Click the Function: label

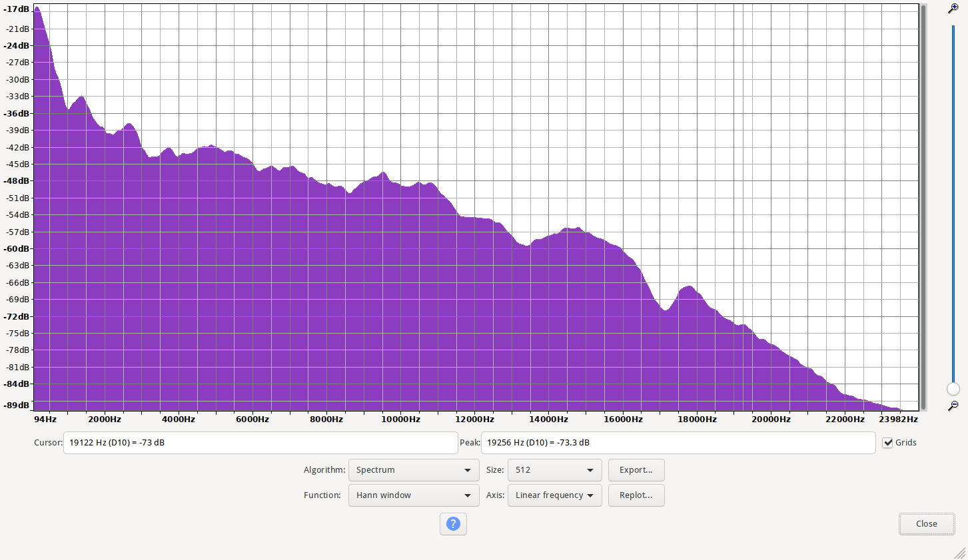pos(322,495)
